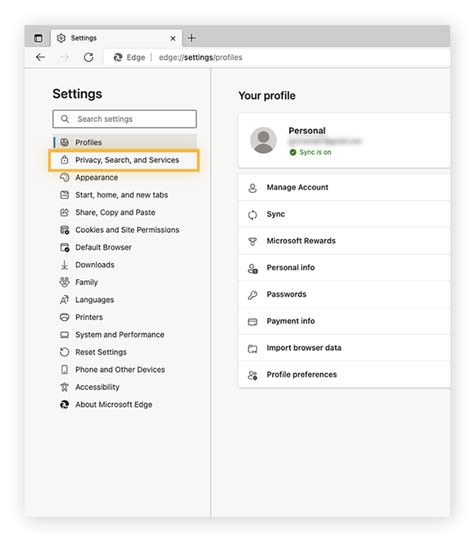474x542 pixels.
Task: Click the forward arrow button
Action: (64, 57)
